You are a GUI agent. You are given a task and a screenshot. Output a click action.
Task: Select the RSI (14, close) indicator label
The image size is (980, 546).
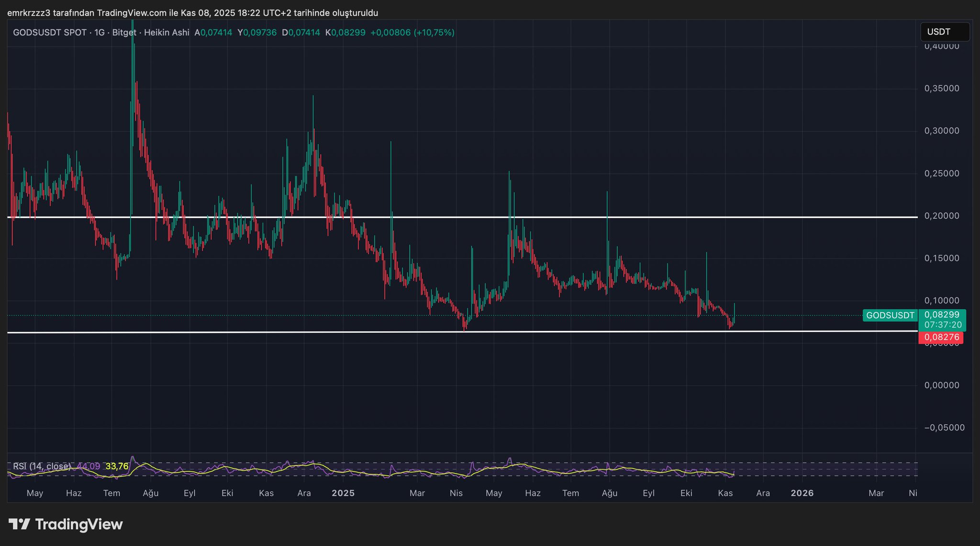click(42, 466)
